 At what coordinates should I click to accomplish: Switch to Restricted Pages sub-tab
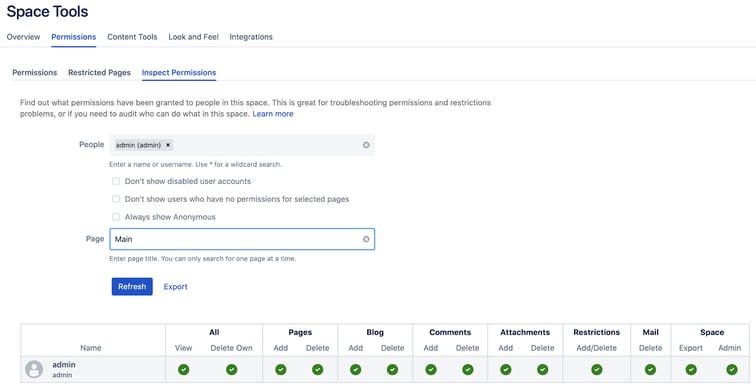[99, 73]
